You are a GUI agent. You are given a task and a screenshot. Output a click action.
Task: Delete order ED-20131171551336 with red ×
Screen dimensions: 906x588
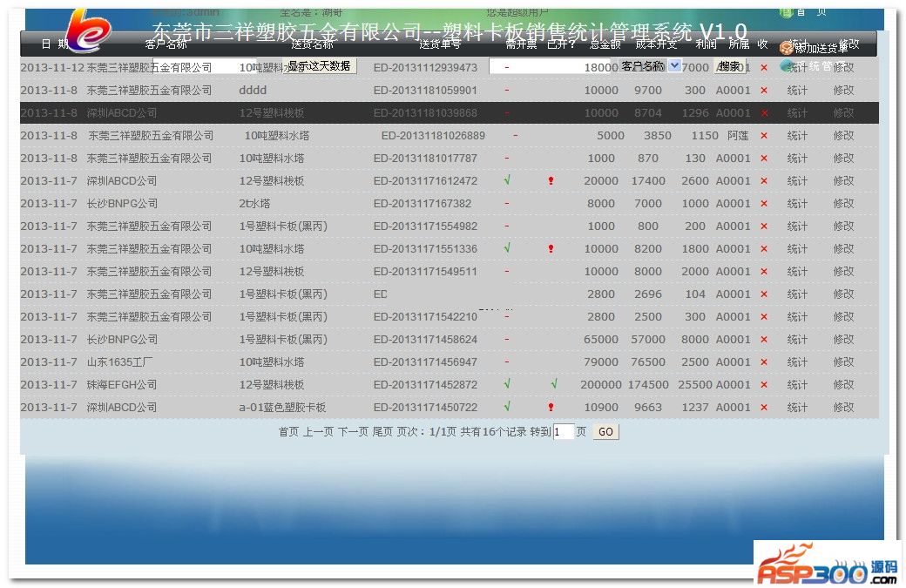(764, 249)
